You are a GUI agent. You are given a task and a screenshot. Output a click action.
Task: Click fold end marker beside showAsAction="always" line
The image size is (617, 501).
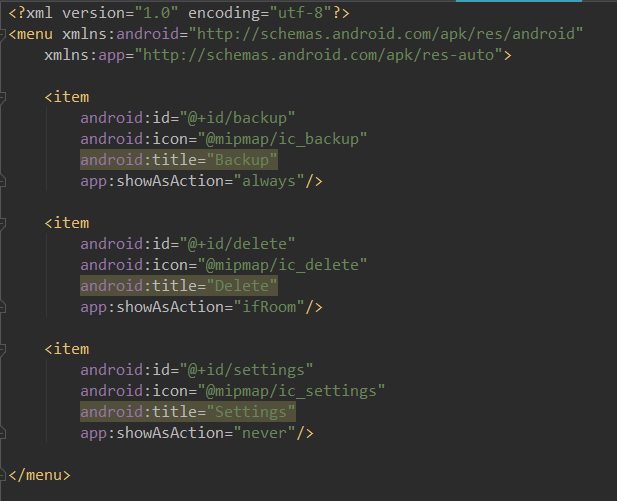point(2,181)
